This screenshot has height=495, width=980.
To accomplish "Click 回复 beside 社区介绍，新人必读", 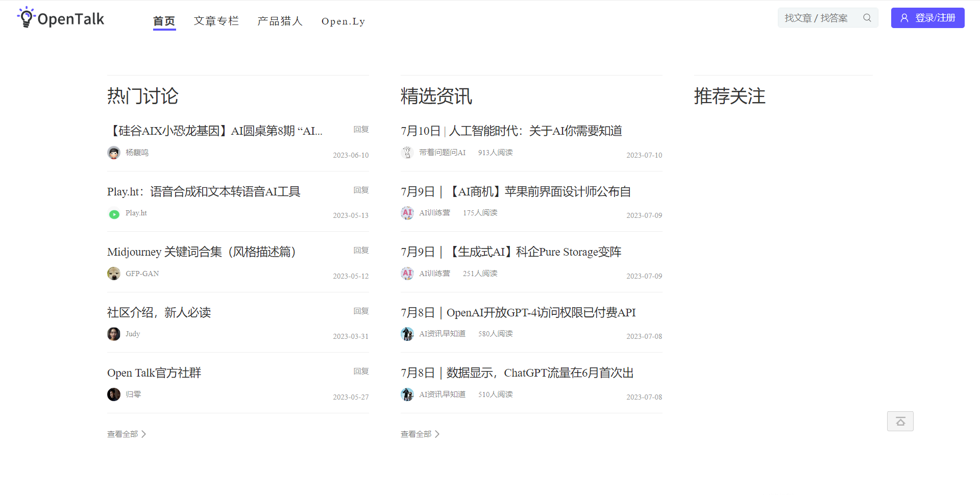I will pos(361,311).
